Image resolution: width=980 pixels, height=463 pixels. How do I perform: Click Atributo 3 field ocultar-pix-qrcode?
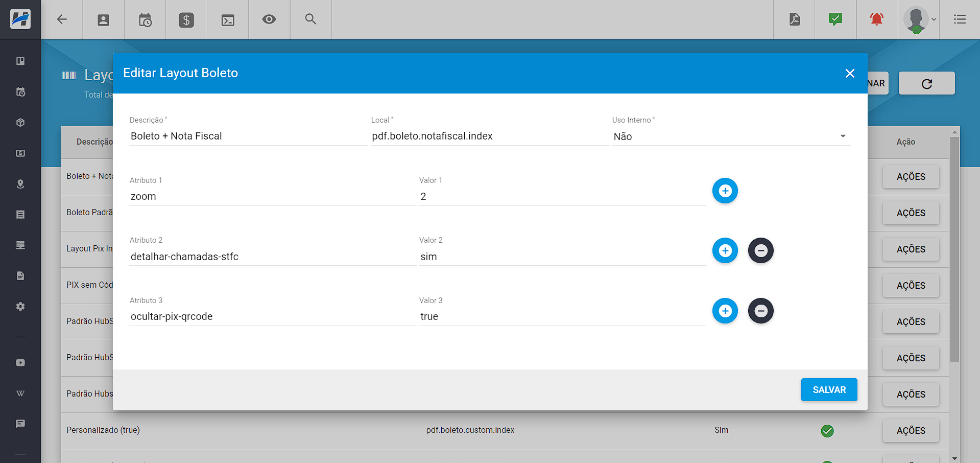coord(273,316)
